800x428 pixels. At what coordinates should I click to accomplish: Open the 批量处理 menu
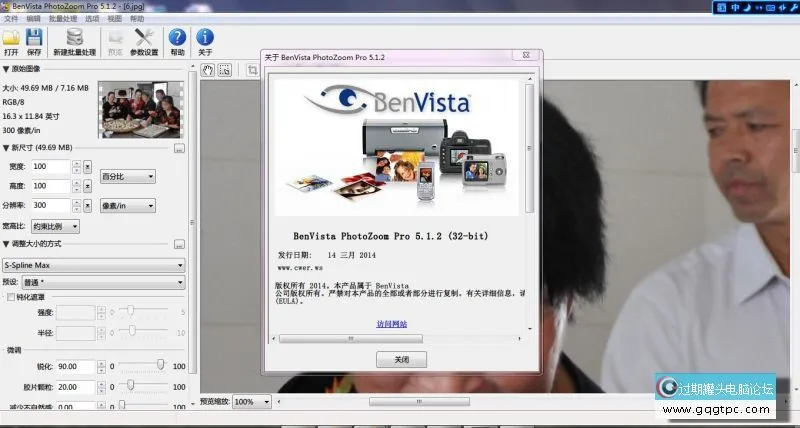pyautogui.click(x=63, y=18)
